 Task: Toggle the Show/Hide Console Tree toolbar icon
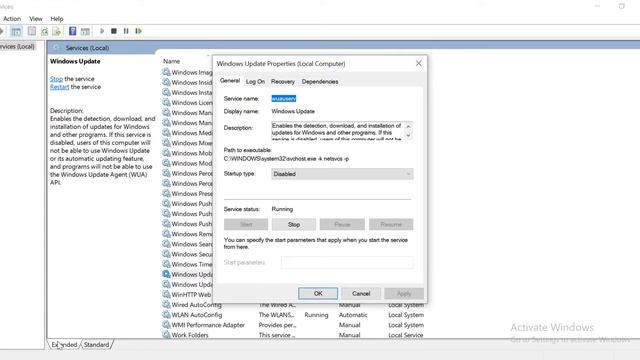click(16, 31)
